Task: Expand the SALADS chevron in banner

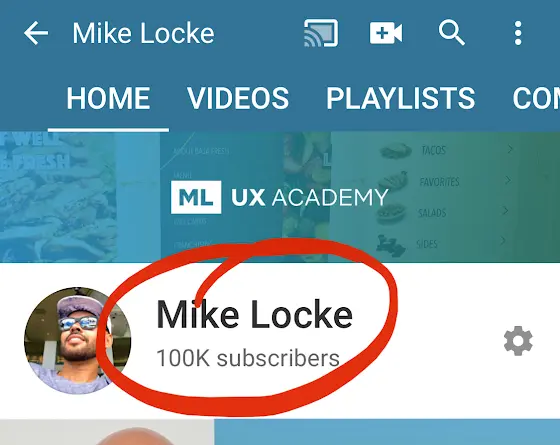Action: click(505, 210)
